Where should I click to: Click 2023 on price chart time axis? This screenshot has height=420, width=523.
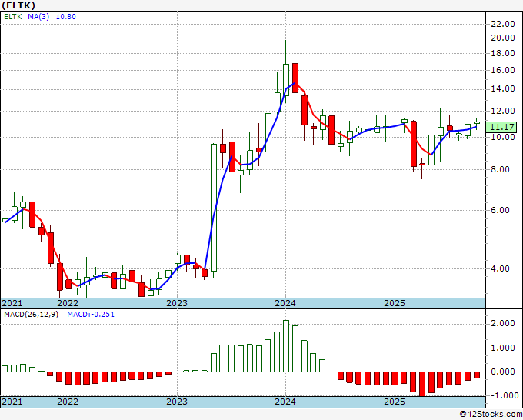point(177,303)
